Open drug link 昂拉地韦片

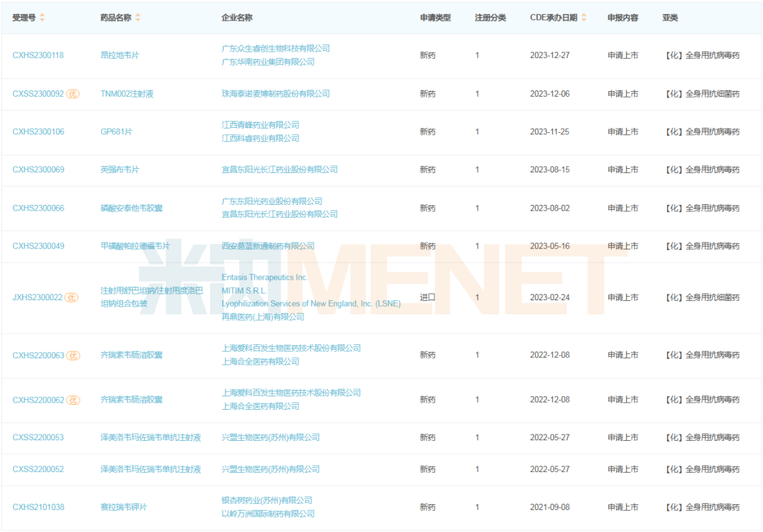pos(120,55)
